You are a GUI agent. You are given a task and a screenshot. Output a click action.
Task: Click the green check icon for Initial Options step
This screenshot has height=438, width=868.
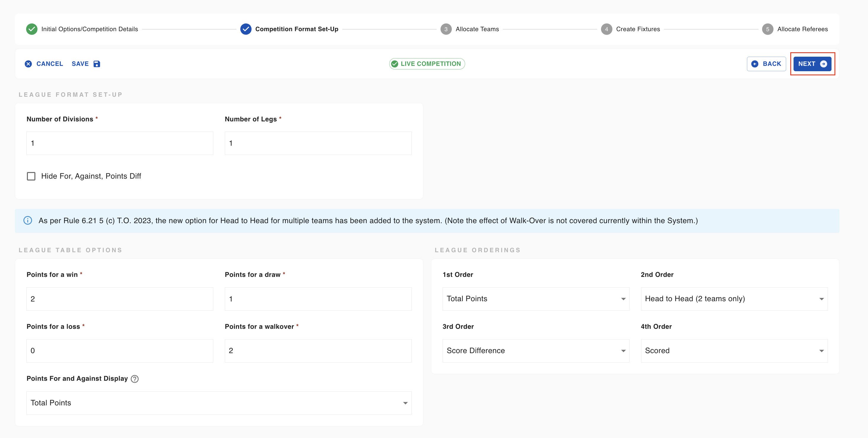point(32,29)
